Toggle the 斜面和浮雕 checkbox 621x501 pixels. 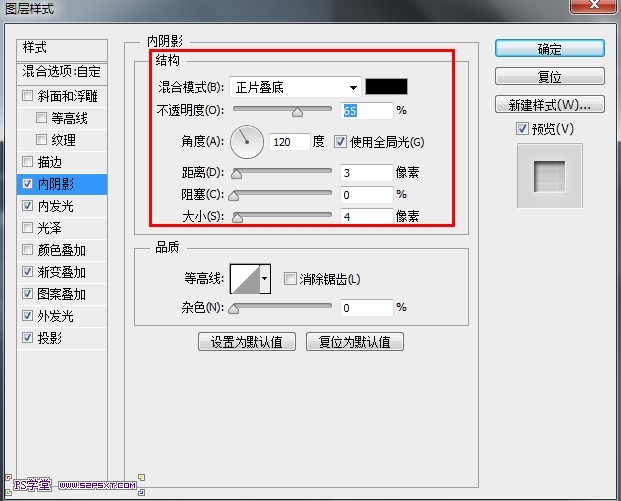27,97
